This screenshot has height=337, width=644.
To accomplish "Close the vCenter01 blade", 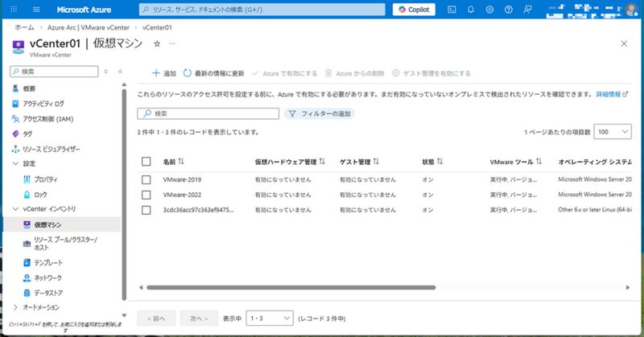I will (x=624, y=43).
